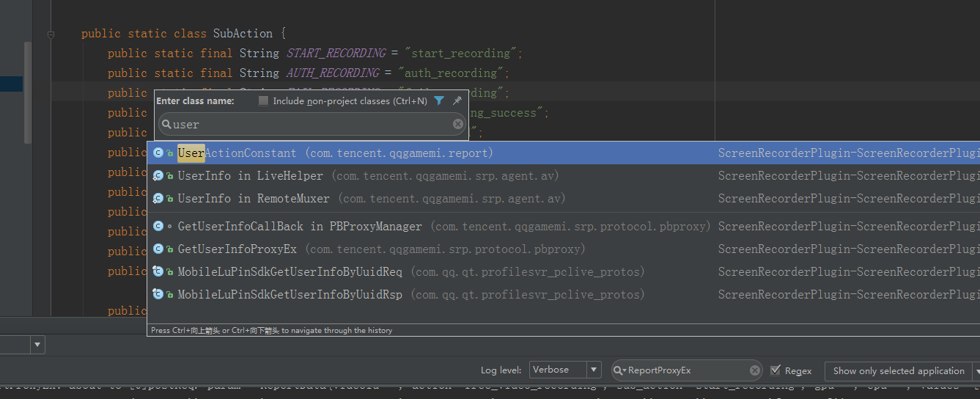The image size is (980, 399).
Task: Open 'Show only selected application' dropdown
Action: coord(975,370)
